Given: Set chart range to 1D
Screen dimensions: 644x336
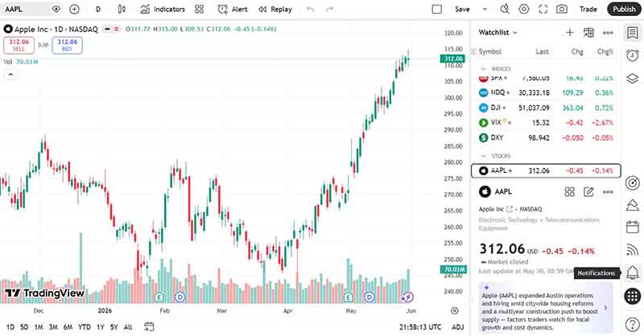Looking at the screenshot, I should tap(10, 327).
